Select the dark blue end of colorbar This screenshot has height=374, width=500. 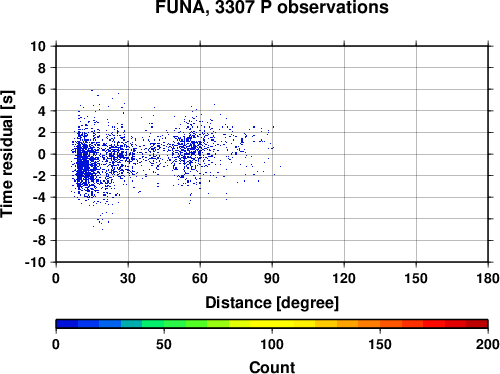point(67,324)
